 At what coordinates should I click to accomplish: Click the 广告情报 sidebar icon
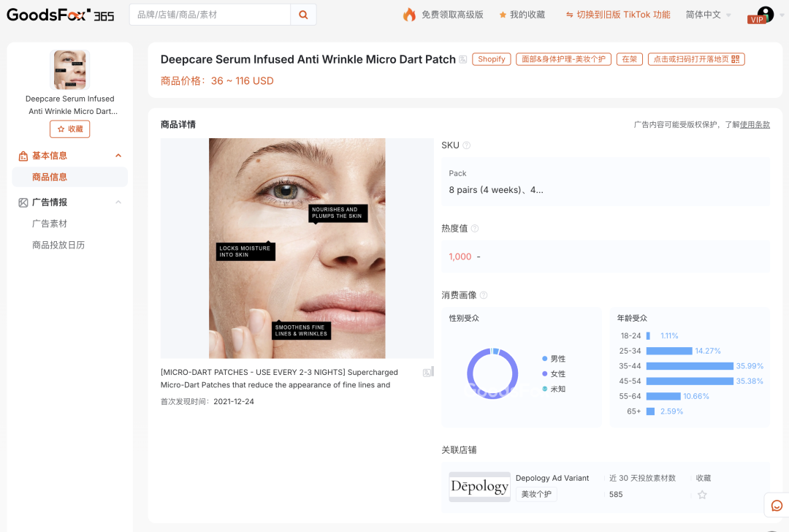tap(22, 202)
